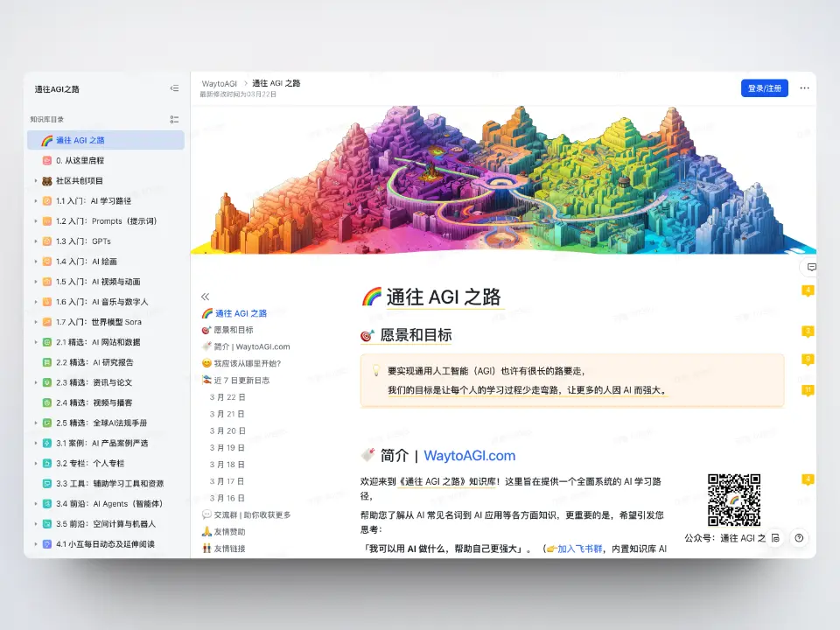The width and height of the screenshot is (840, 630).
Task: Open comment badge next to 愿景和目标 heading
Action: point(808,331)
